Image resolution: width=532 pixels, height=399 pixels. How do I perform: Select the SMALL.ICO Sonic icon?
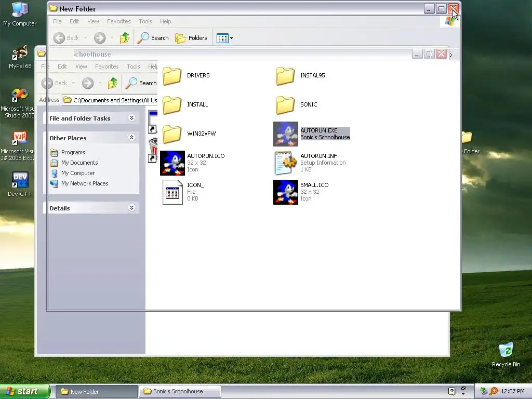(x=286, y=192)
